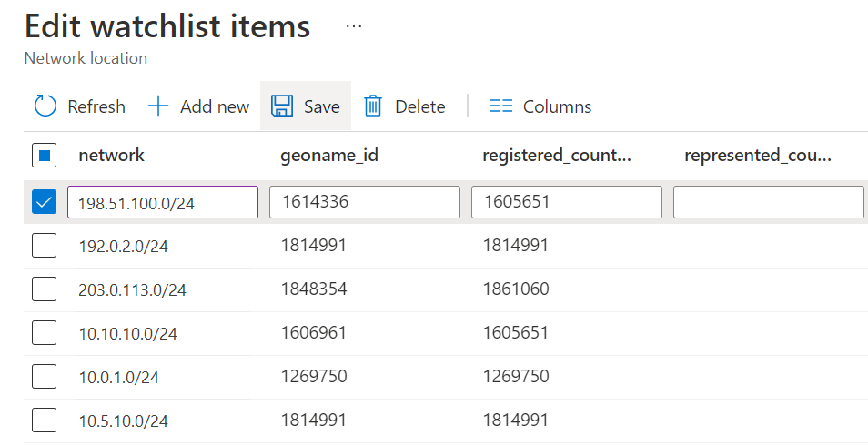Mark the 10.5.10.0/24 row checkbox
The width and height of the screenshot is (868, 446).
(x=44, y=421)
